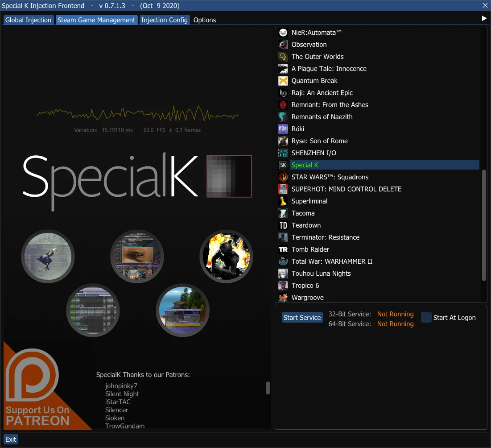Image resolution: width=491 pixels, height=448 pixels.
Task: Click the Tomb Raider TR icon
Action: (x=283, y=249)
